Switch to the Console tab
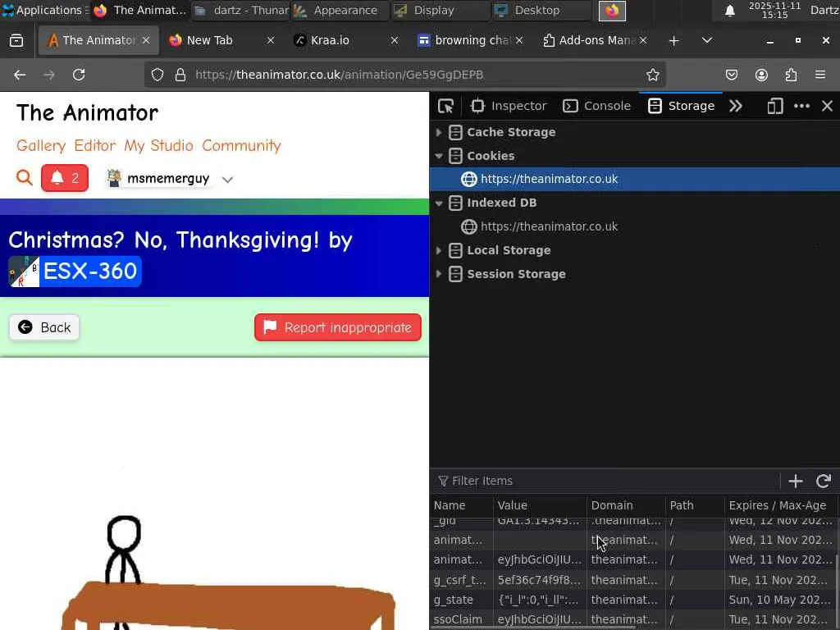 tap(596, 106)
